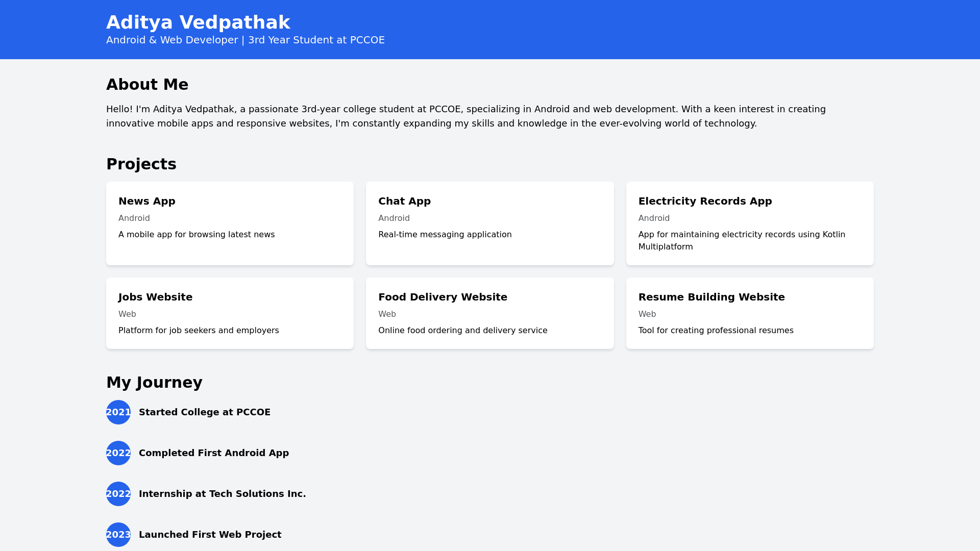This screenshot has width=980, height=551.
Task: Select the Completed First Android App entry
Action: (x=214, y=453)
